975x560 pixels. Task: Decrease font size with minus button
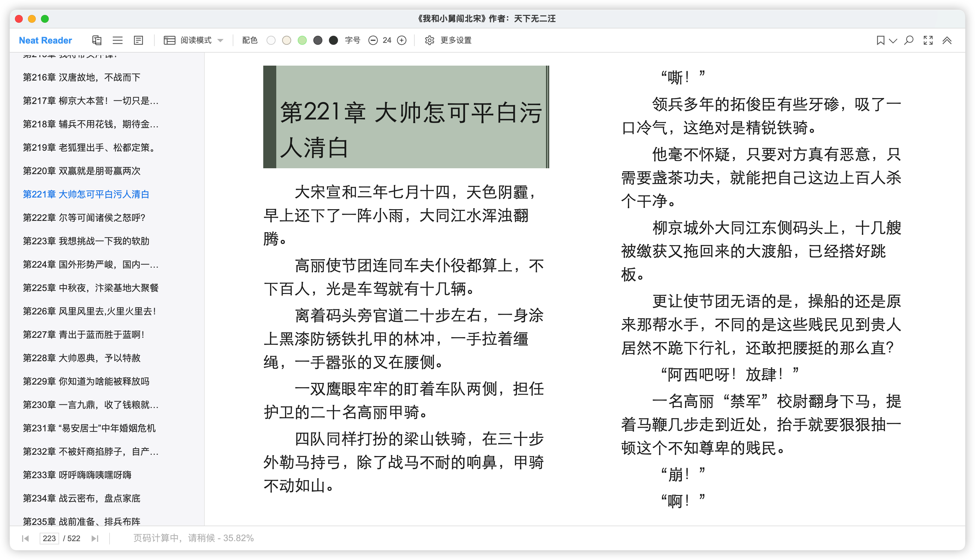click(x=373, y=40)
